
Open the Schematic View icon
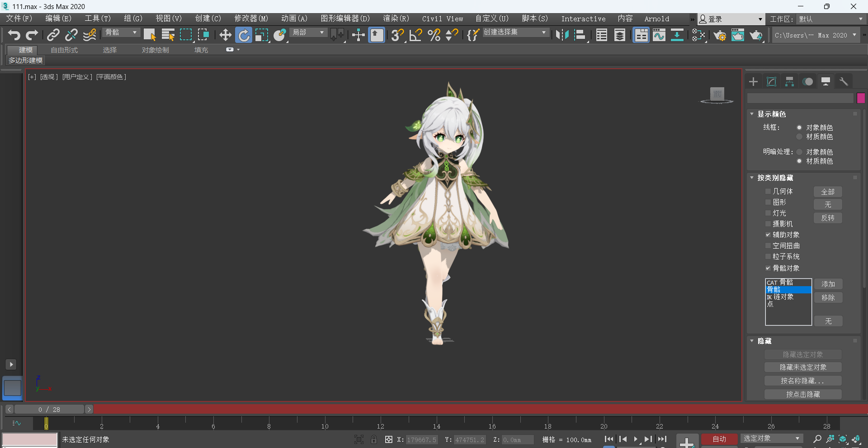(x=677, y=35)
